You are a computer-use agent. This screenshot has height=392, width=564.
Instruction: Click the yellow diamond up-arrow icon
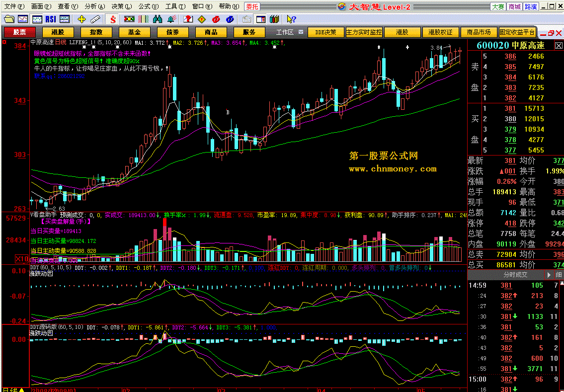(x=202, y=19)
